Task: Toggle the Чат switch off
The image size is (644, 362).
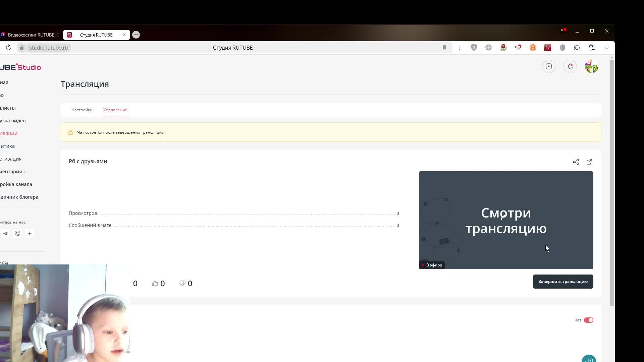Action: pyautogui.click(x=589, y=320)
